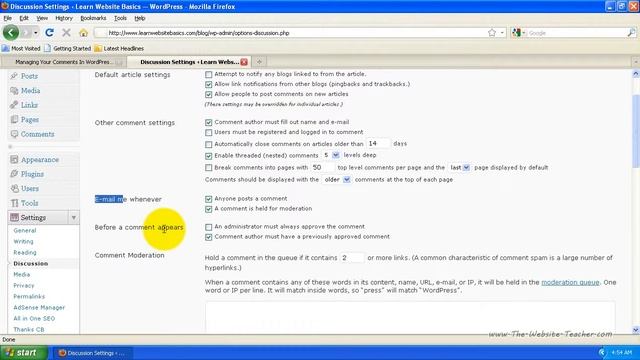
Task: Toggle comment held for moderation checkbox
Action: 209,209
